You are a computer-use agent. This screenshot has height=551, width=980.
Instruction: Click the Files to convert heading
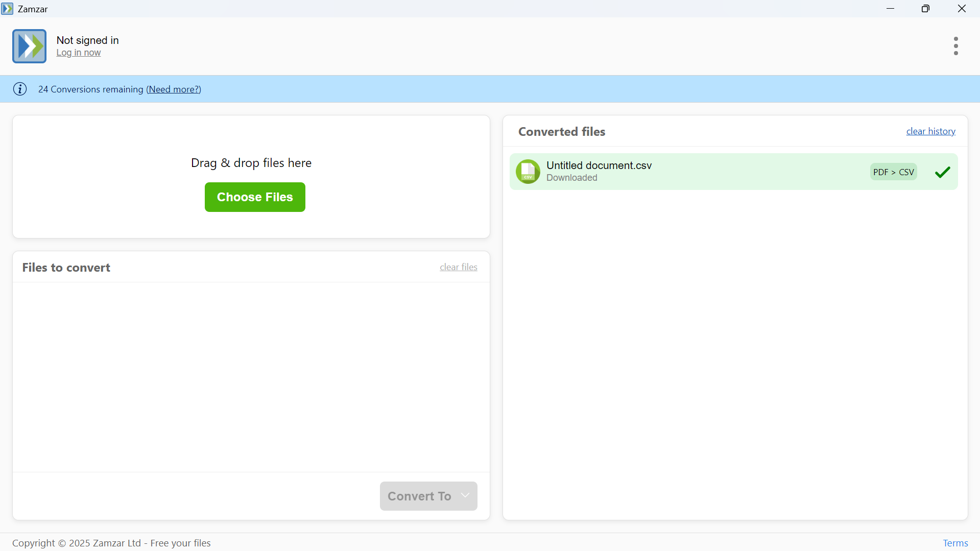point(66,268)
